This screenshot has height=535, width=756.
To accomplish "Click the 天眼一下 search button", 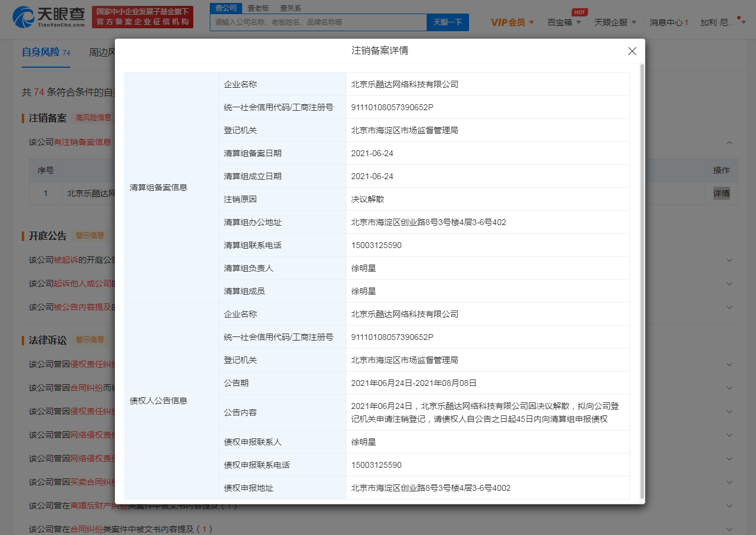I will 447,22.
